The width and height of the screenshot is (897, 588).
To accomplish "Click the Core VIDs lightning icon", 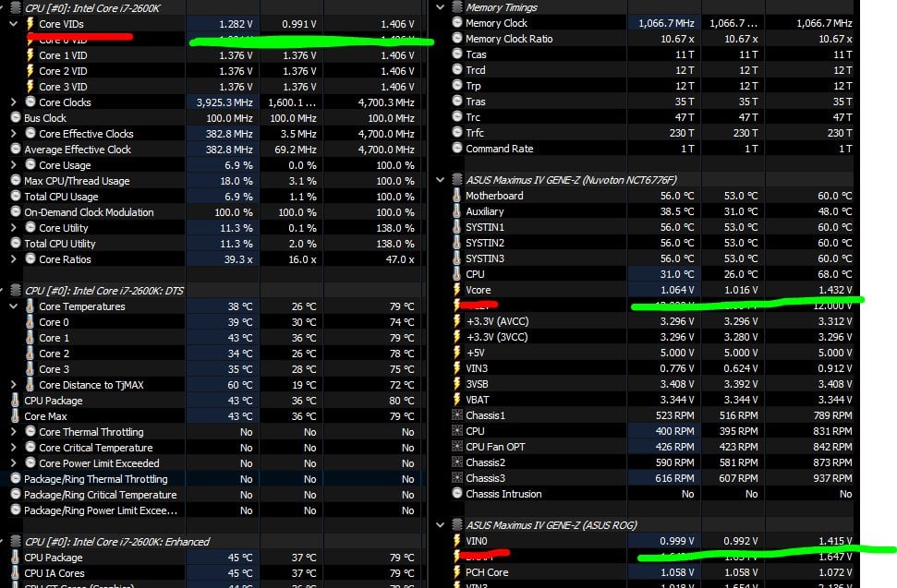I will click(30, 24).
